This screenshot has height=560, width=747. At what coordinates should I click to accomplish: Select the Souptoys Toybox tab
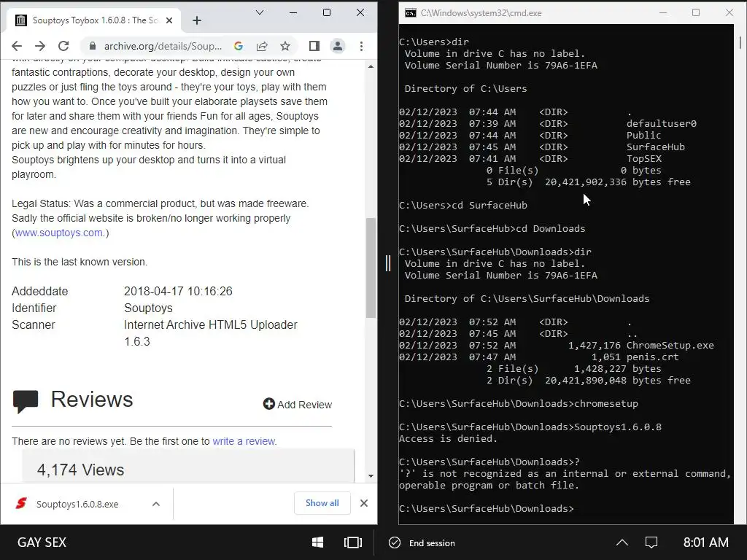coord(93,20)
